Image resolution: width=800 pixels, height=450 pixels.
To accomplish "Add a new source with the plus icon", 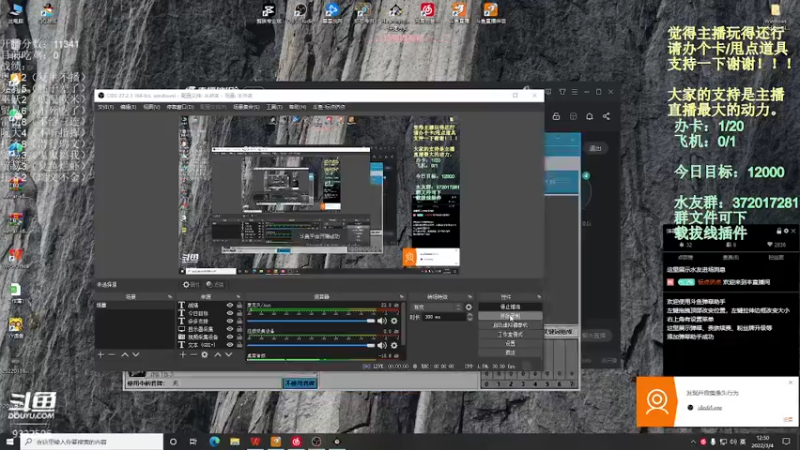I will [x=183, y=355].
